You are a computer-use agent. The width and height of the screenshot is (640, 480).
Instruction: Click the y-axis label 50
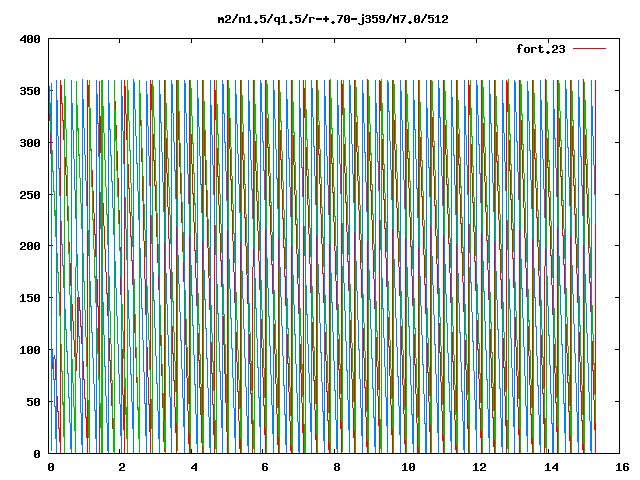pos(33,402)
